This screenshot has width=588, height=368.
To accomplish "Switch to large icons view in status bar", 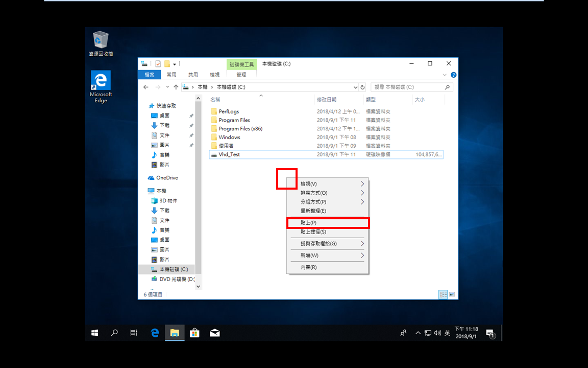I will 452,295.
